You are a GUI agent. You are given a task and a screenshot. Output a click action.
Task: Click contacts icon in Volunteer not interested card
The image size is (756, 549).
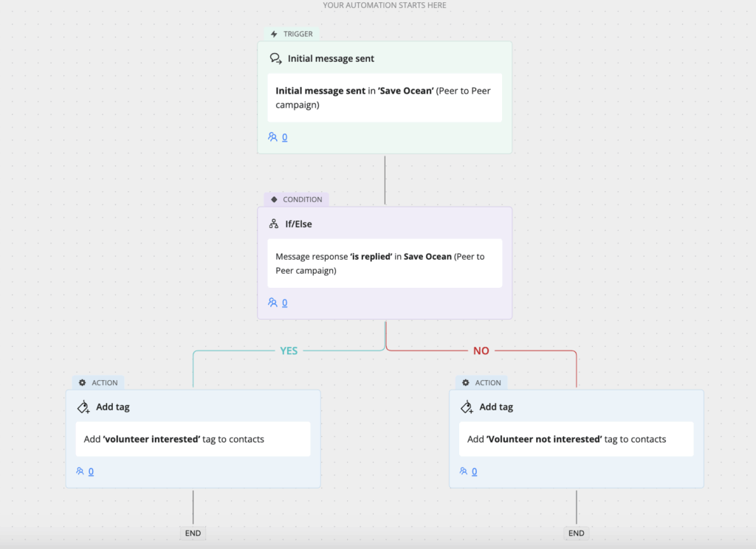pyautogui.click(x=464, y=471)
